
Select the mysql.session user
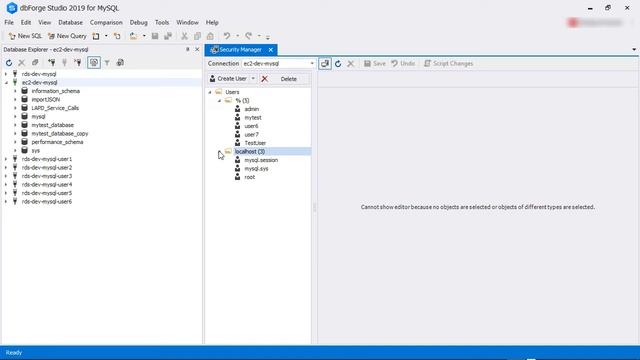(x=261, y=160)
